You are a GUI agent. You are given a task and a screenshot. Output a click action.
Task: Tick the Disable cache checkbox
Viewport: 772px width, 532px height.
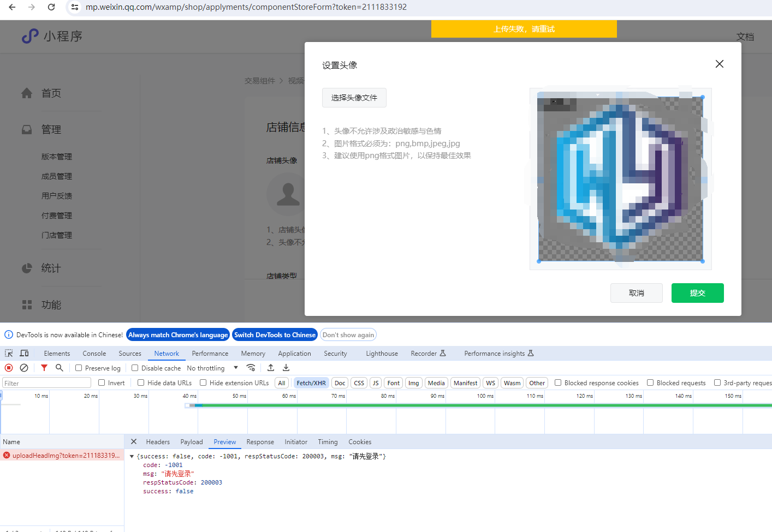pyautogui.click(x=135, y=368)
